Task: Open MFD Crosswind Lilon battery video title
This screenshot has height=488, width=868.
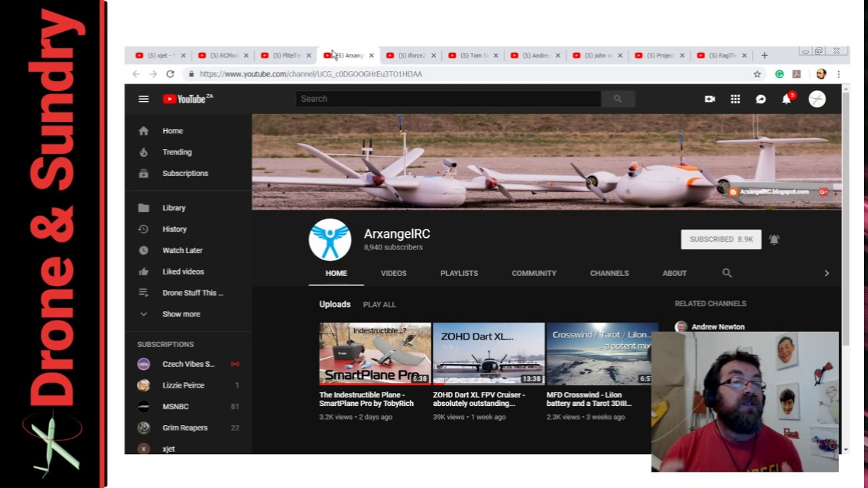Action: tap(589, 399)
